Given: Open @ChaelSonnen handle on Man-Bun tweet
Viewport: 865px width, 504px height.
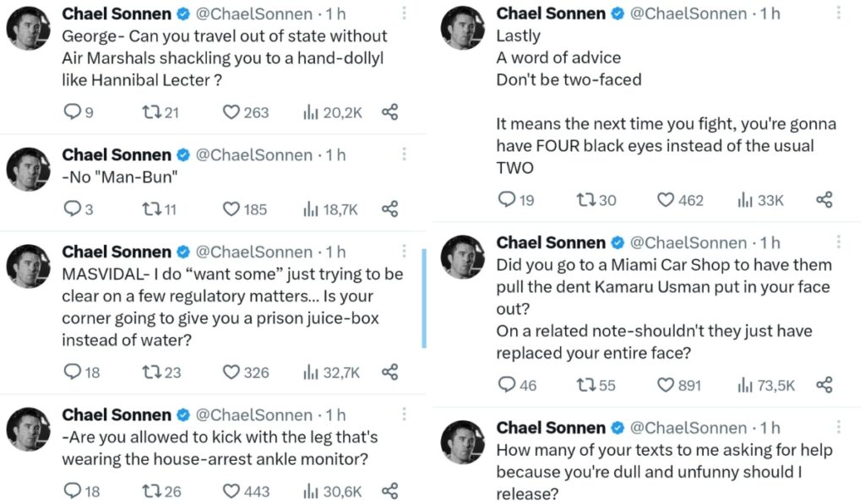Looking at the screenshot, I should point(253,155).
